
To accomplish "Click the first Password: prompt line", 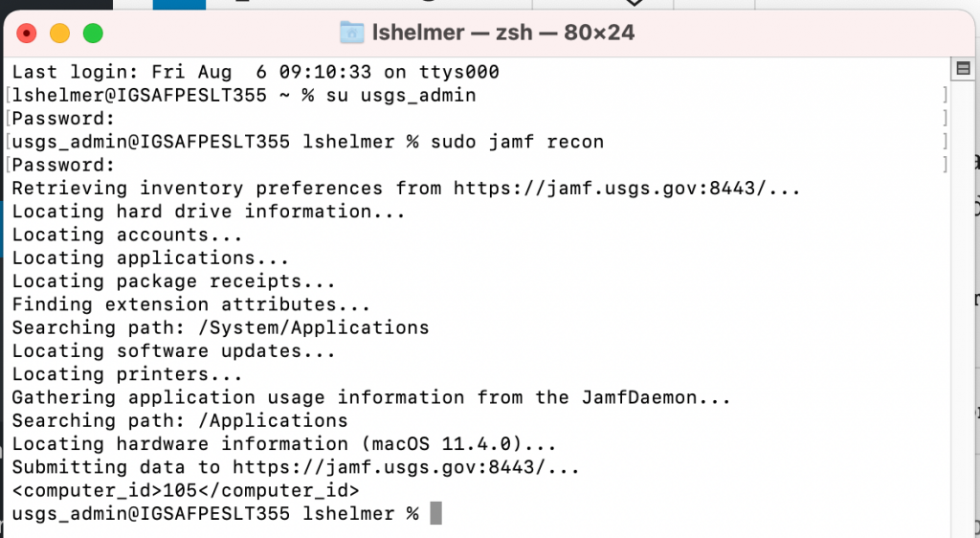I will [x=64, y=119].
